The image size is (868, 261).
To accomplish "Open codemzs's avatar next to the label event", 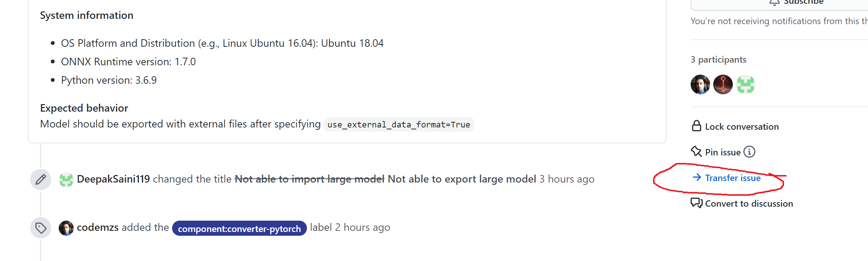I will point(66,227).
